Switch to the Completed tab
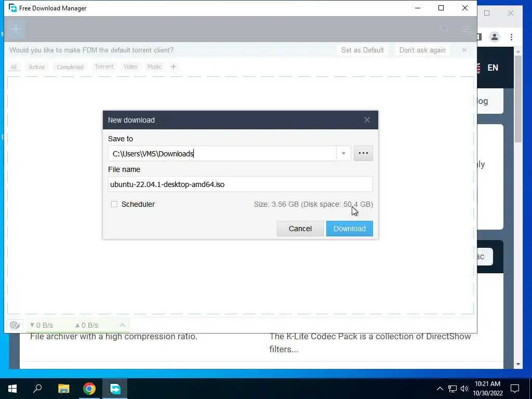Viewport: 532px width, 399px height. coord(70,67)
